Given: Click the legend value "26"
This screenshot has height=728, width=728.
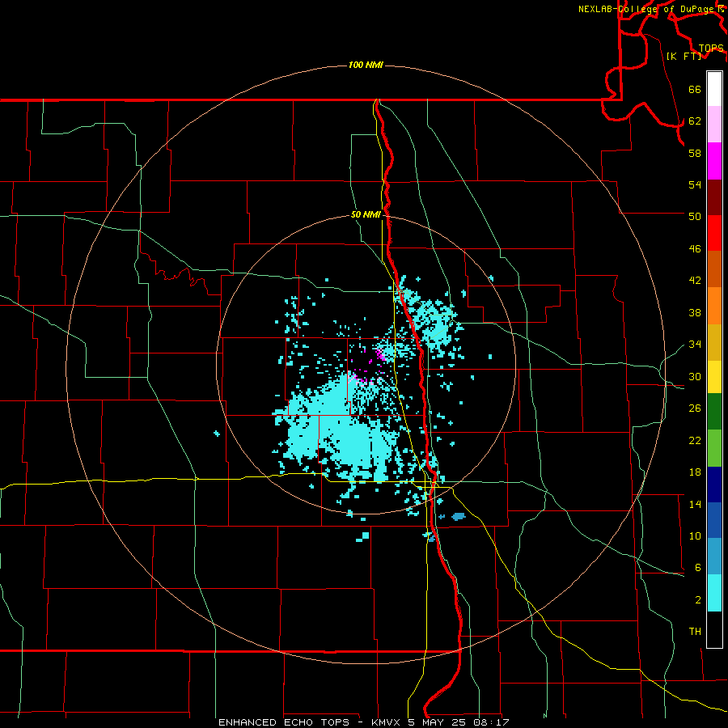Looking at the screenshot, I should click(695, 408).
